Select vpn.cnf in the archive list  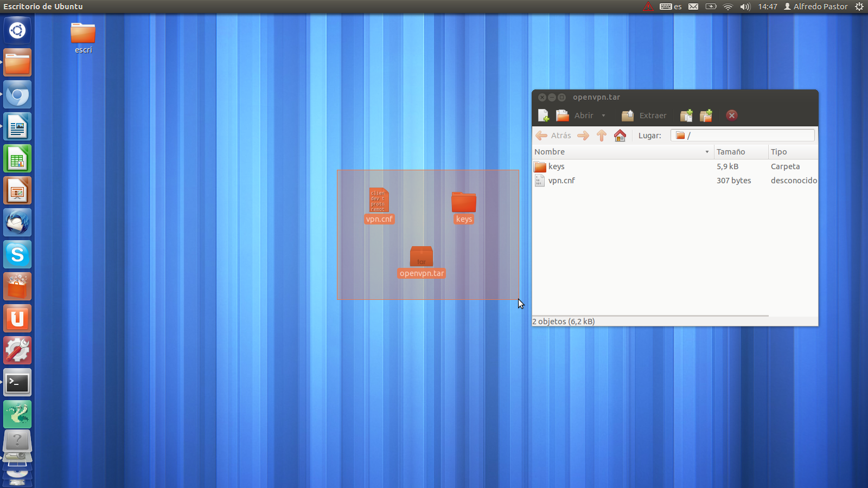pyautogui.click(x=561, y=181)
